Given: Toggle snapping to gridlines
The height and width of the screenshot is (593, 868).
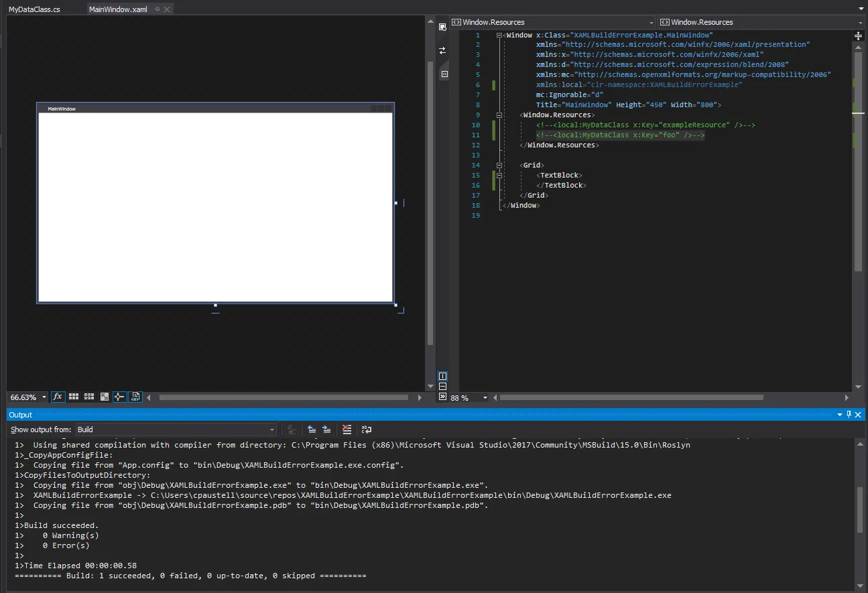Looking at the screenshot, I should click(x=89, y=397).
